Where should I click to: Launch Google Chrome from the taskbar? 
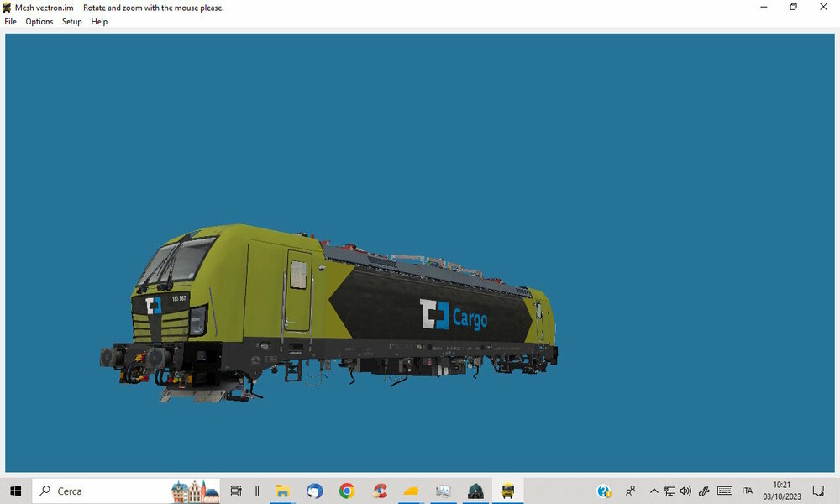[x=347, y=491]
